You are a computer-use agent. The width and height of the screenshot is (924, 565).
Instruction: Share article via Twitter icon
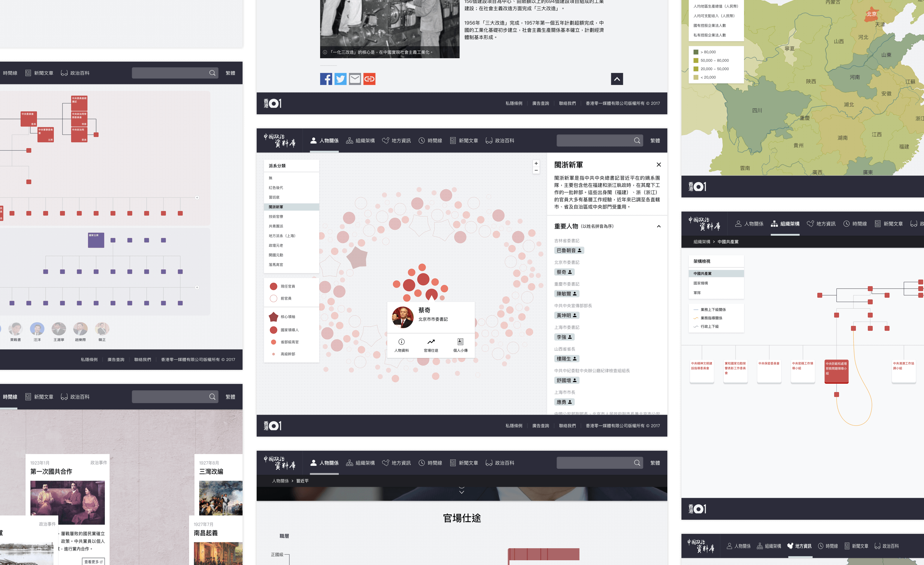340,79
